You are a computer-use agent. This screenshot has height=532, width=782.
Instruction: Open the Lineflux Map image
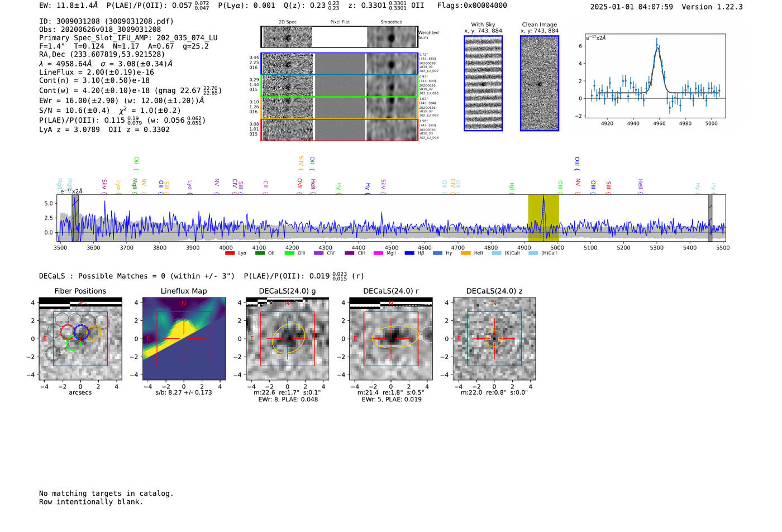pyautogui.click(x=184, y=339)
